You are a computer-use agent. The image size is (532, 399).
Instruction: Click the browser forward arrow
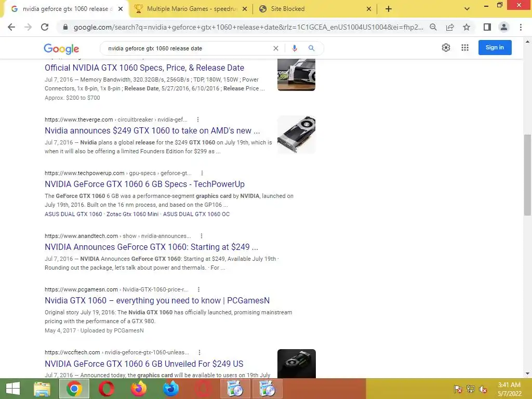click(28, 27)
